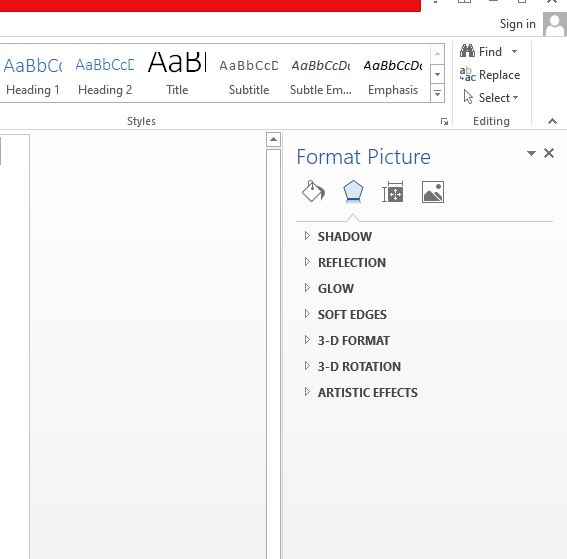Image resolution: width=567 pixels, height=559 pixels.
Task: Open the Fill & Line tab icon
Action: (313, 192)
